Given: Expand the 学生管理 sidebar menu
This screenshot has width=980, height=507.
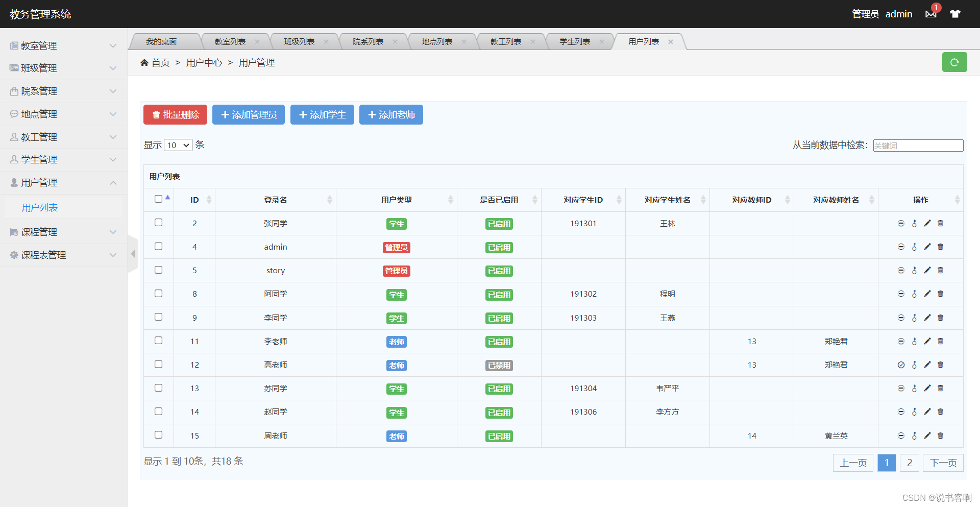Looking at the screenshot, I should 63,159.
